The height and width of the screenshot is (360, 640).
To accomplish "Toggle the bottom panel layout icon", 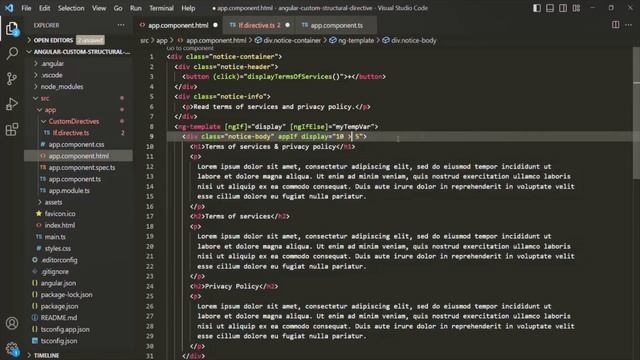I will point(550,8).
